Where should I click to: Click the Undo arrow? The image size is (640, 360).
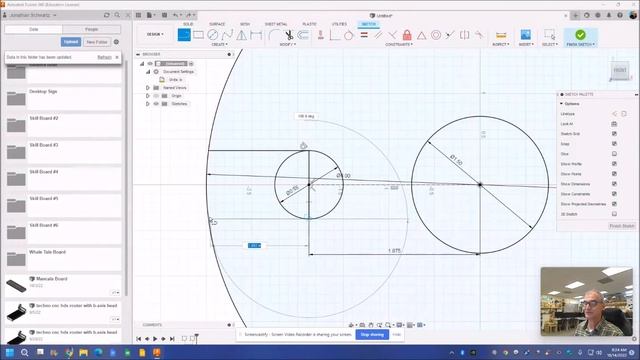click(176, 15)
